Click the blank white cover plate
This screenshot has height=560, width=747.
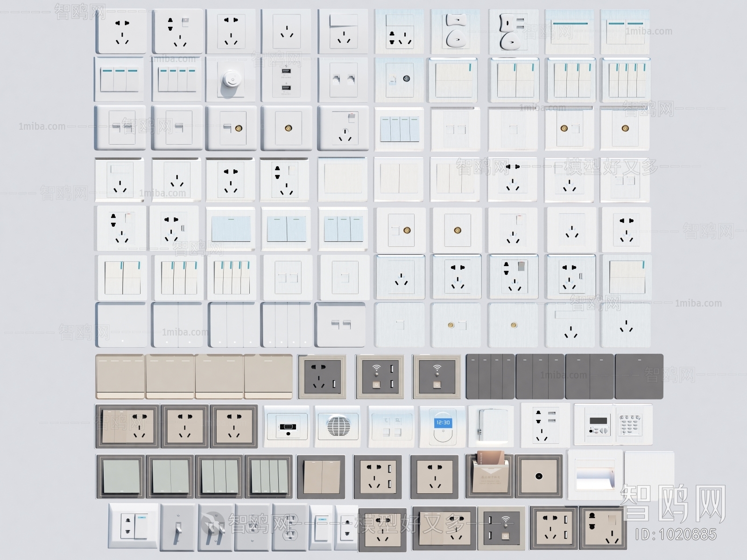click(x=649, y=475)
